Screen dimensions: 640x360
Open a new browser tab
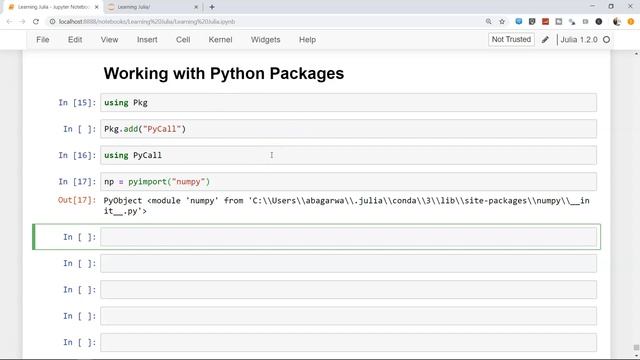pyautogui.click(x=212, y=7)
